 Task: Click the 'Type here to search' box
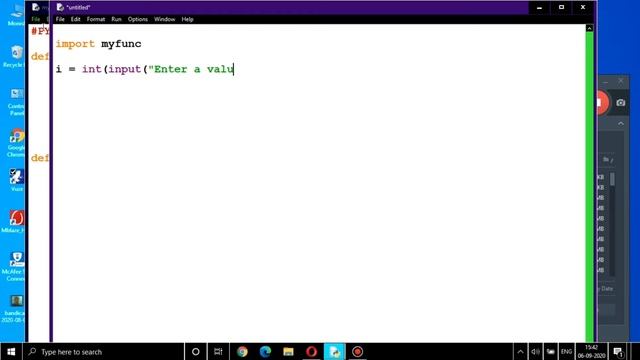point(104,351)
